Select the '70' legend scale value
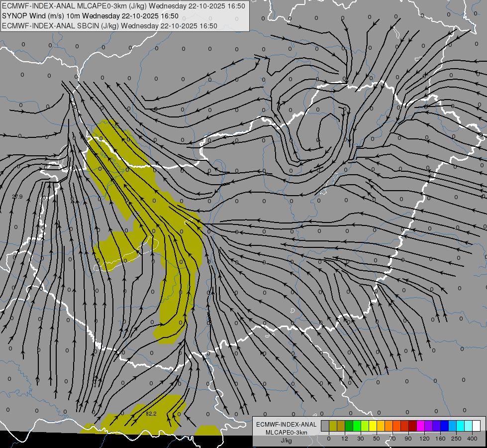This screenshot has width=487, height=448. [x=392, y=439]
